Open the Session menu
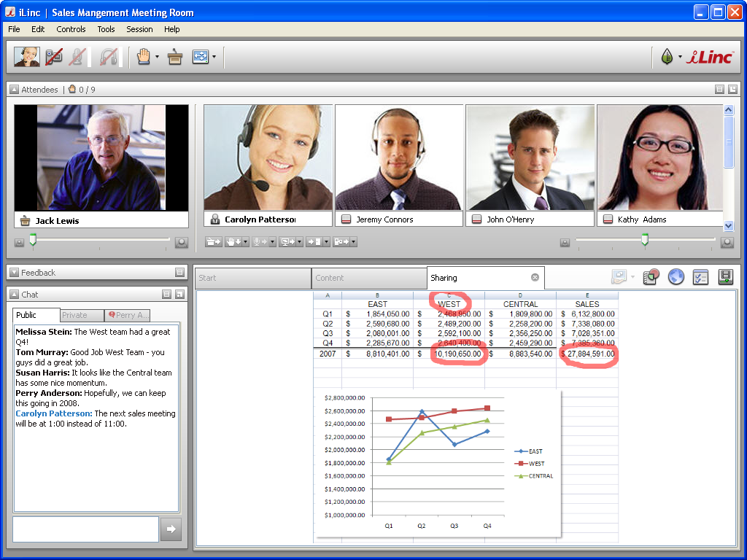 point(139,29)
